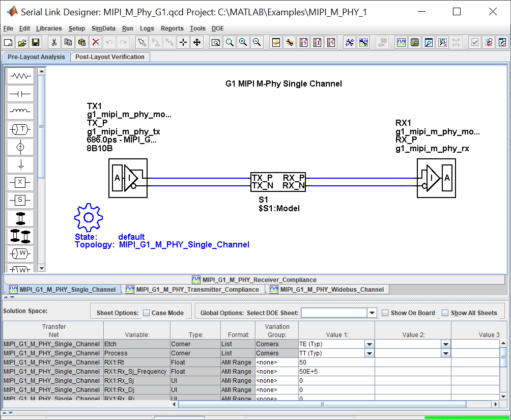This screenshot has width=511, height=420.
Task: Click RX1:Rx_Sj_Frequency value cell 50E+5
Action: [x=336, y=372]
